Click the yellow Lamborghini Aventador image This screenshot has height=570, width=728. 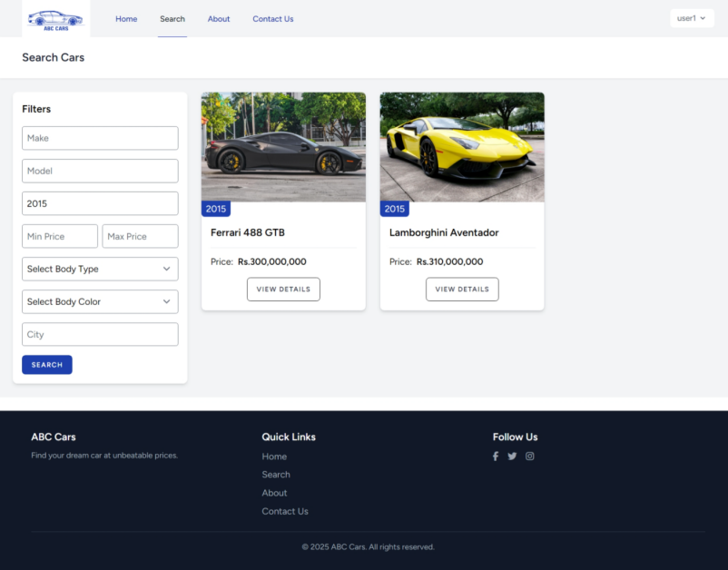tap(461, 147)
